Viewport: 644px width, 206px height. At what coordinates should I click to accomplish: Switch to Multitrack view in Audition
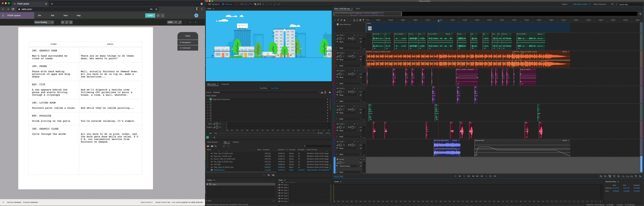227,4
